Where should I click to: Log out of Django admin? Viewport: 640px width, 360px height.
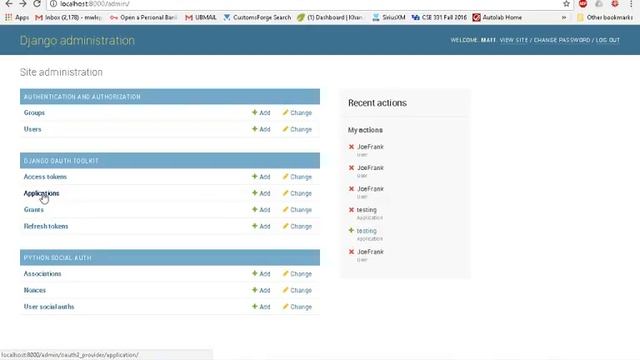coord(607,40)
